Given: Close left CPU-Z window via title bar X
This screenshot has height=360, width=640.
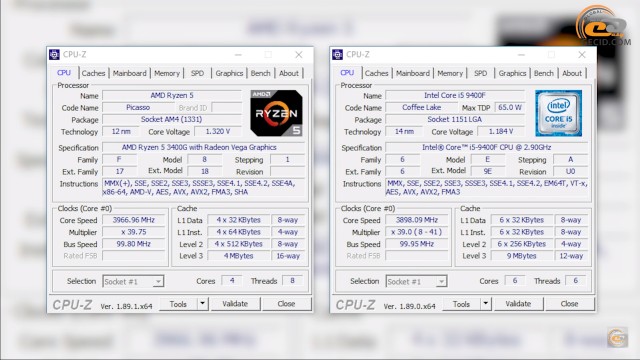Looking at the screenshot, I should click(x=299, y=55).
